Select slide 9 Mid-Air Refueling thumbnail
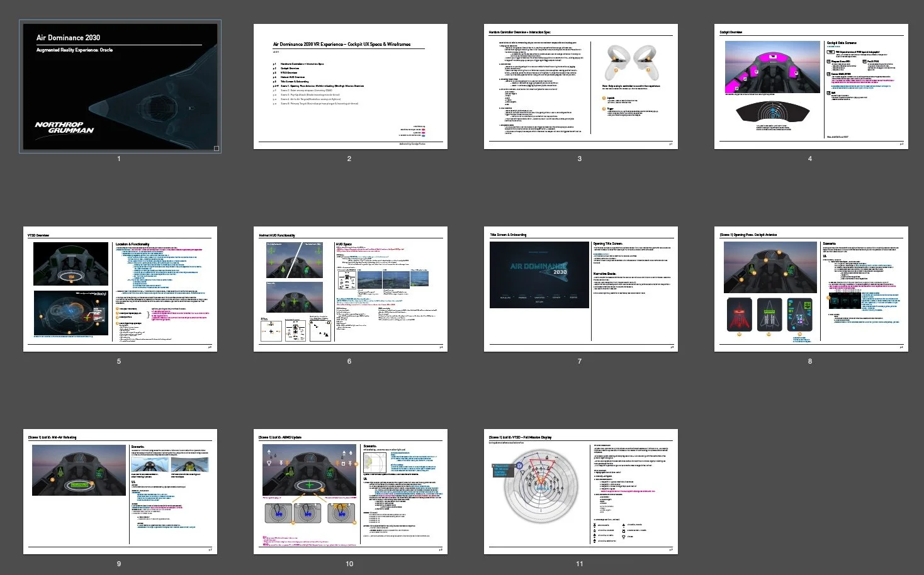This screenshot has height=575, width=924. click(120, 492)
